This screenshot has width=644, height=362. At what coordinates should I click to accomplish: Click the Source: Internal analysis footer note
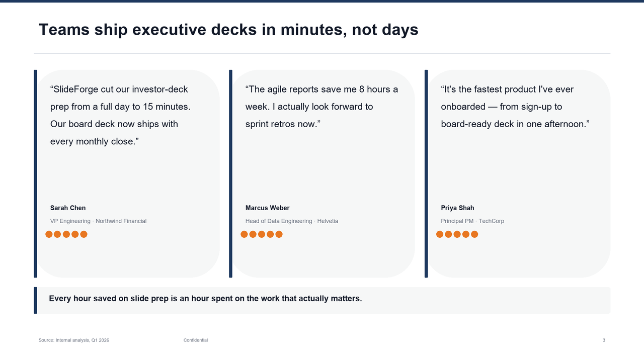(74, 340)
